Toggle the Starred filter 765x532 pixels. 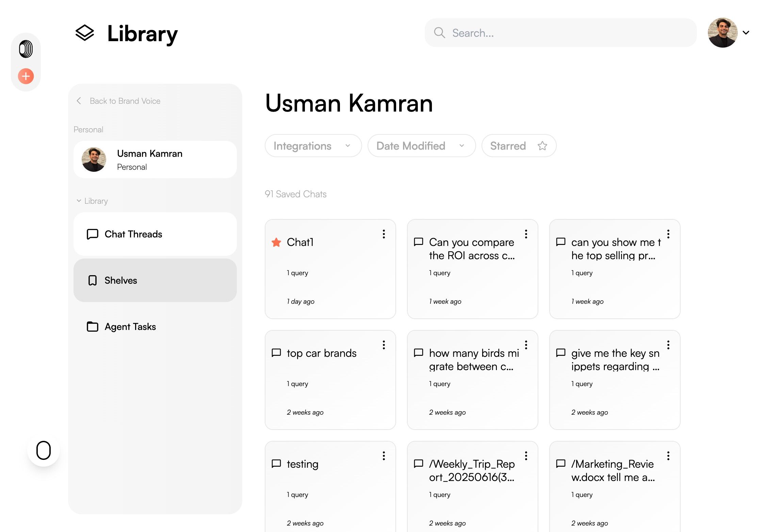pos(519,146)
